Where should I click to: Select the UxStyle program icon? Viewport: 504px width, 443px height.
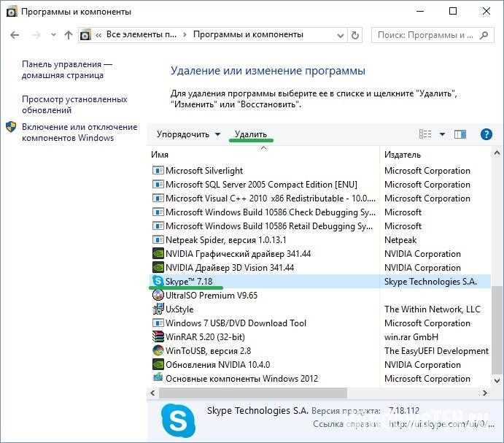[x=158, y=309]
